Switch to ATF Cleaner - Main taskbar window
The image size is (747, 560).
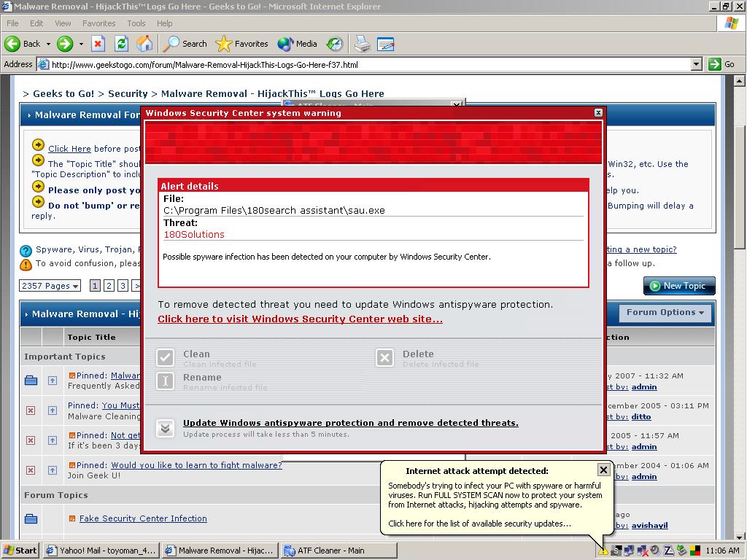(x=338, y=551)
